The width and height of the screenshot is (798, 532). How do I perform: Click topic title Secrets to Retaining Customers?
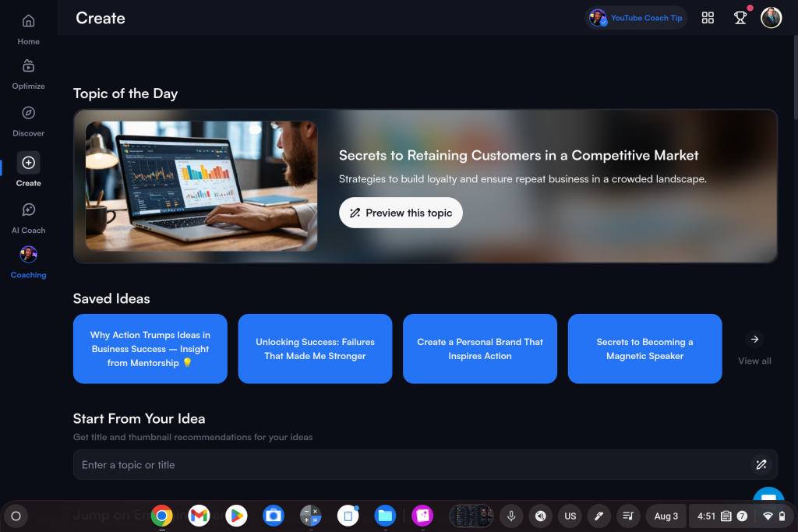(x=518, y=155)
